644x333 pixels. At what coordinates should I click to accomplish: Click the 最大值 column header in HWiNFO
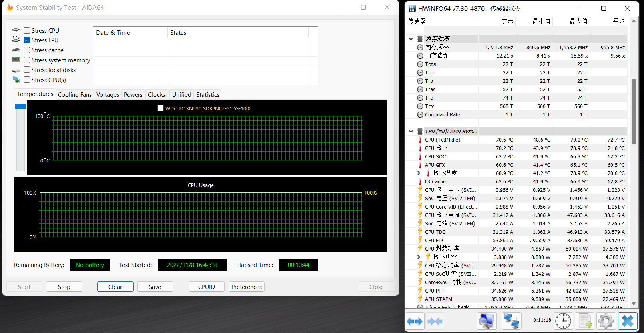(572, 21)
